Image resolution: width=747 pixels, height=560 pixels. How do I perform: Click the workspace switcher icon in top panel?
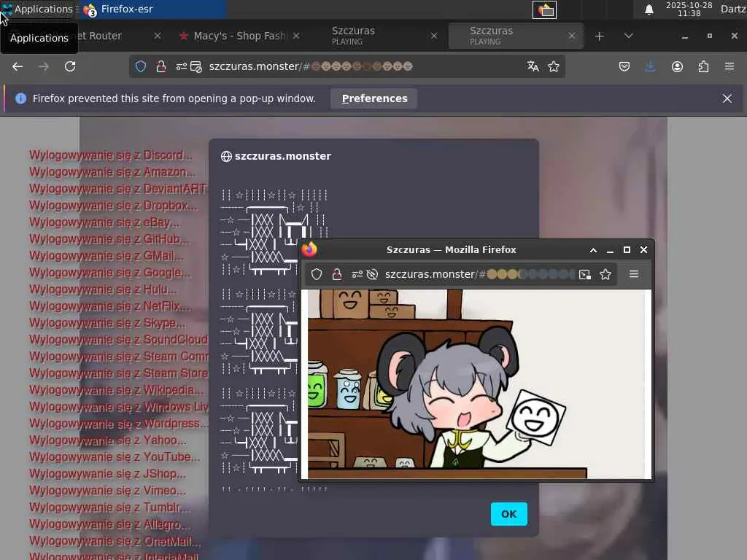[544, 9]
